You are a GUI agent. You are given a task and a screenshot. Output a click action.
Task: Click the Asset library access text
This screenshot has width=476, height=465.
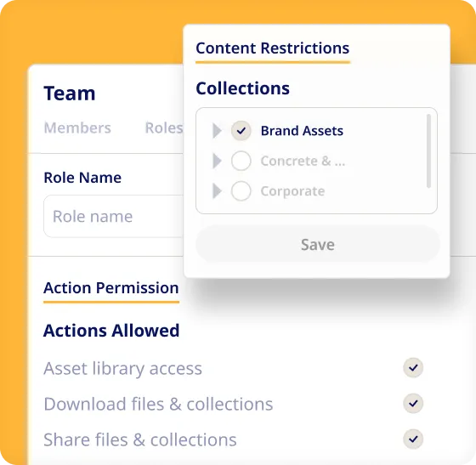pyautogui.click(x=122, y=368)
